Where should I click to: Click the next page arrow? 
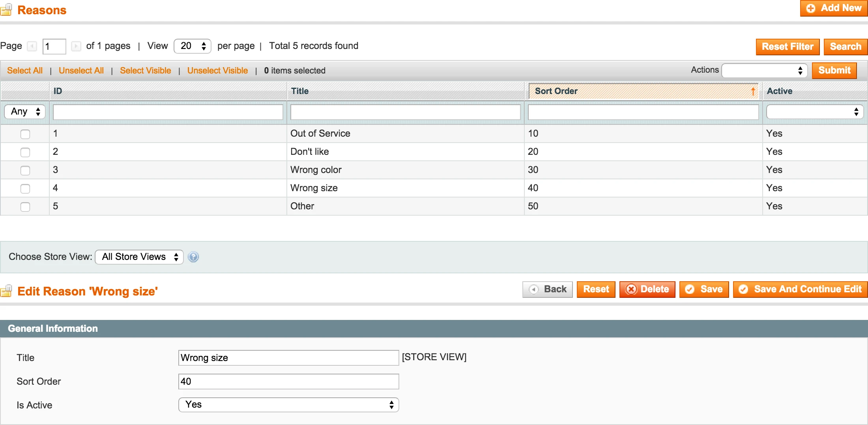[x=76, y=46]
